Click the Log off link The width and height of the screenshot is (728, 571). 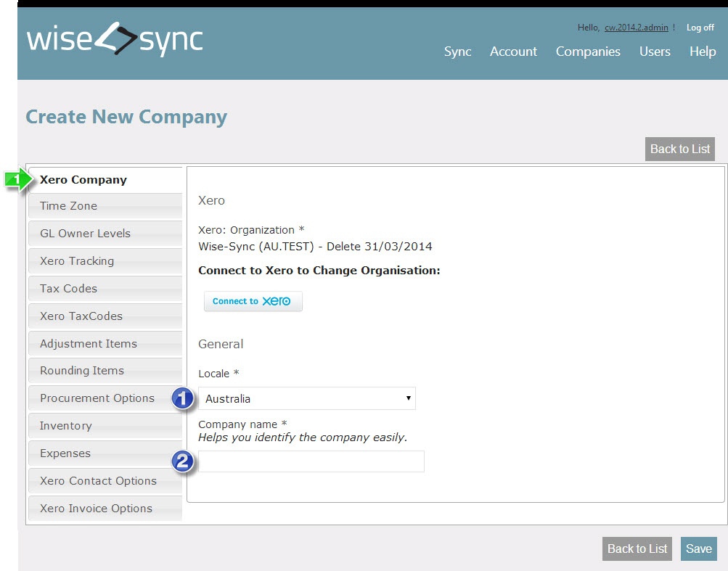coord(700,28)
